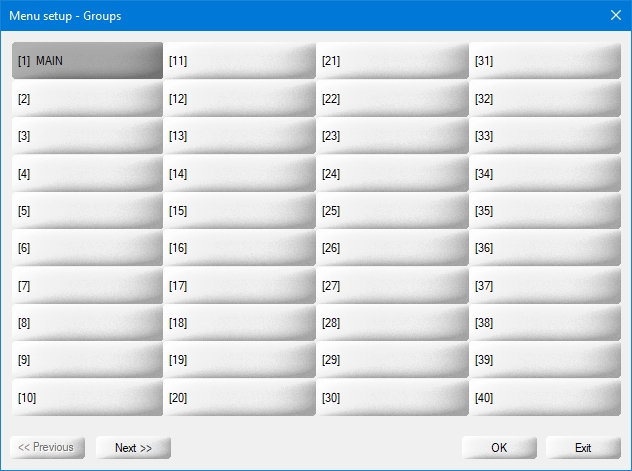Click group slot [26]
632x471 pixels.
tap(392, 248)
